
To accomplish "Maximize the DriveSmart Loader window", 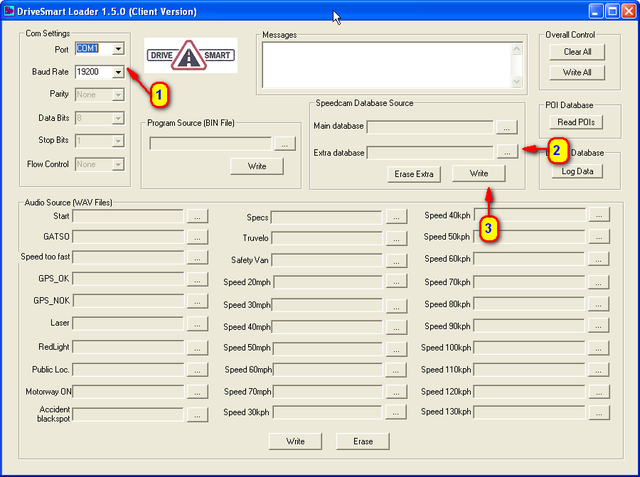I will pyautogui.click(x=612, y=11).
